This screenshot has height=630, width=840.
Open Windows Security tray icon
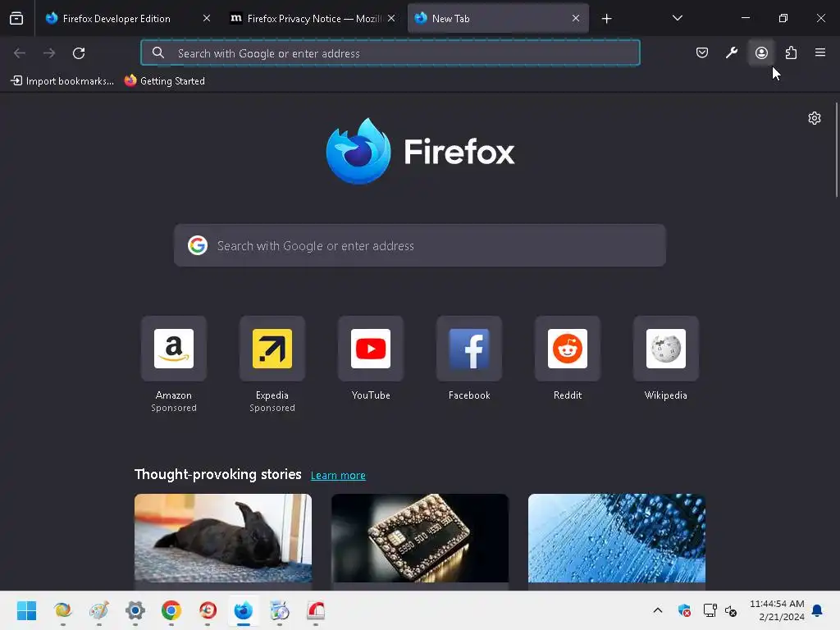point(684,610)
